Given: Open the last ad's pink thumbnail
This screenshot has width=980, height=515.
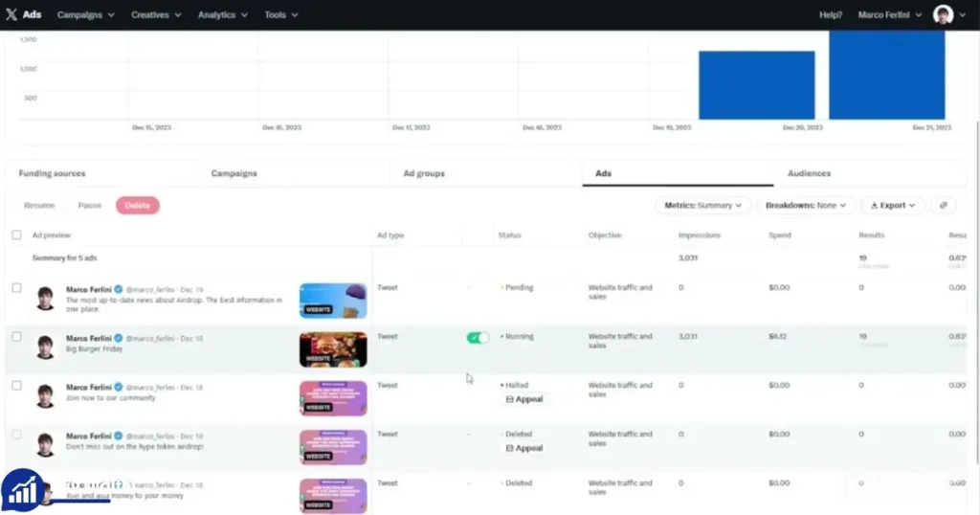Looking at the screenshot, I should [x=333, y=496].
